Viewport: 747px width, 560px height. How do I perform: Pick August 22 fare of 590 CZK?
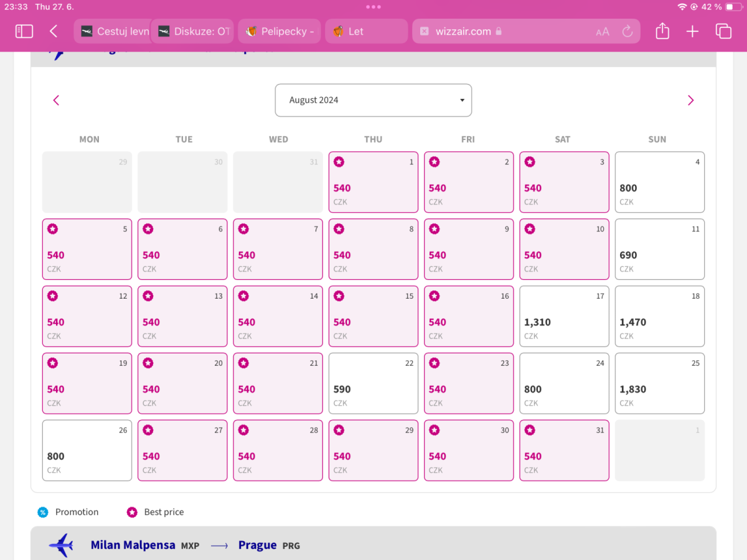point(373,383)
